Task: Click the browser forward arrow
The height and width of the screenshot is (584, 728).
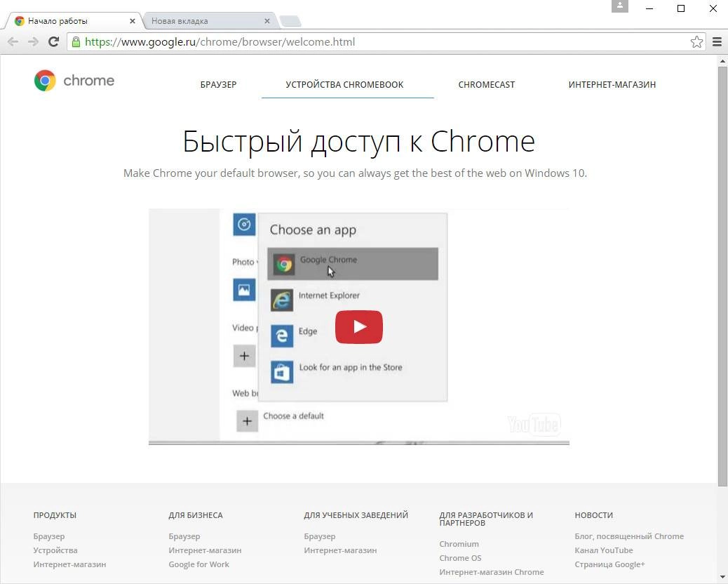Action: coord(33,42)
